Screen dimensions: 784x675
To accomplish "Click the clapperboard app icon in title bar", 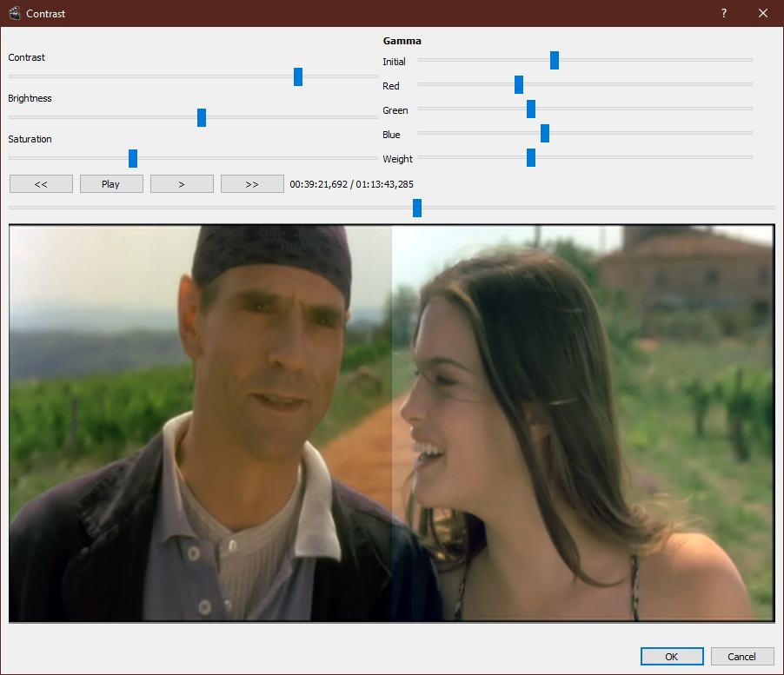I will click(x=14, y=13).
